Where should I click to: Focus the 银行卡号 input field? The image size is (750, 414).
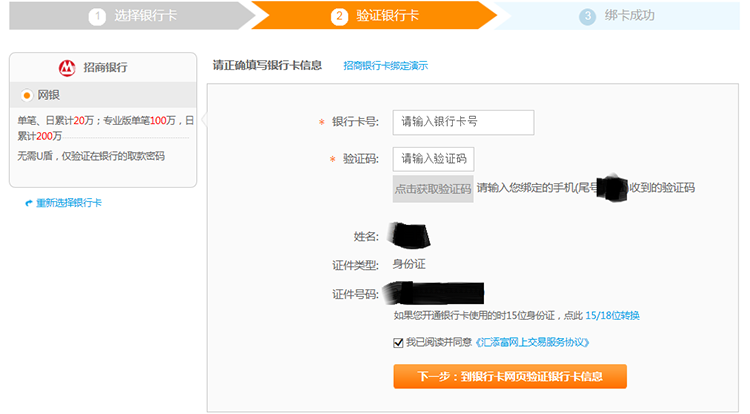click(463, 122)
